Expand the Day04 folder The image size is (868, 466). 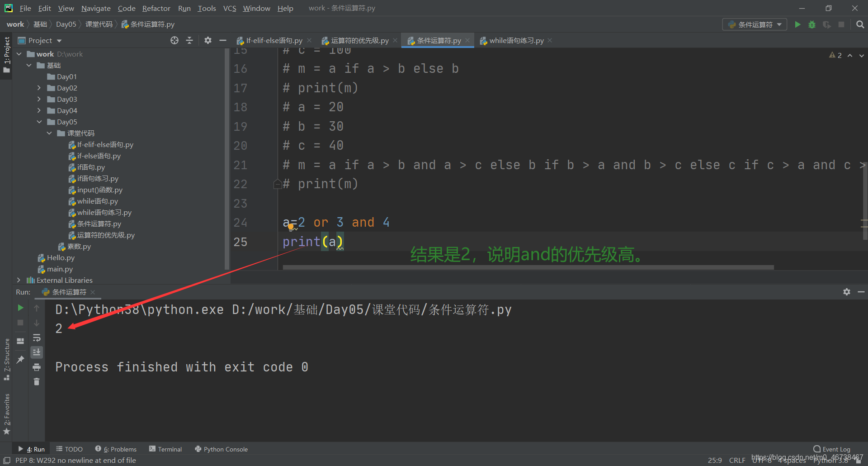(39, 110)
